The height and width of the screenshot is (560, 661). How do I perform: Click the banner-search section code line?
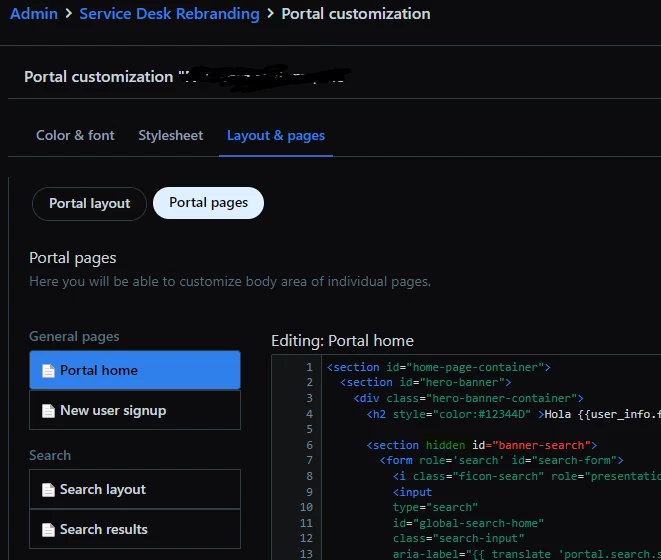click(481, 445)
